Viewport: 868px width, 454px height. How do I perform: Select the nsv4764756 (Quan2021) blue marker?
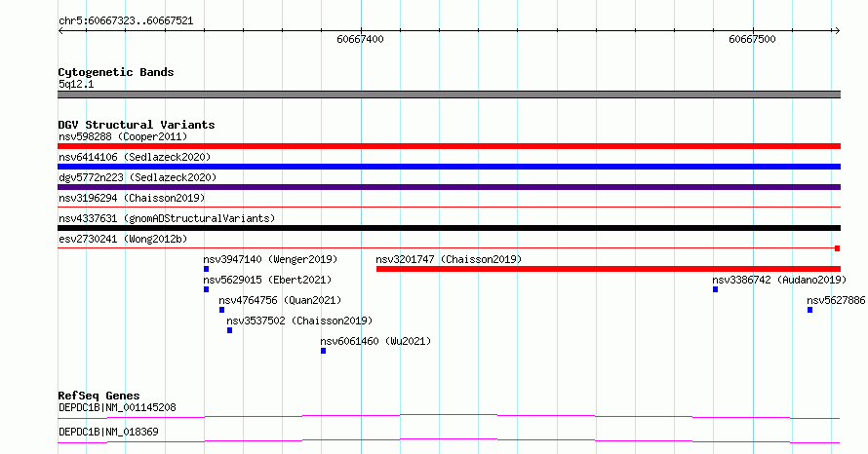point(222,310)
